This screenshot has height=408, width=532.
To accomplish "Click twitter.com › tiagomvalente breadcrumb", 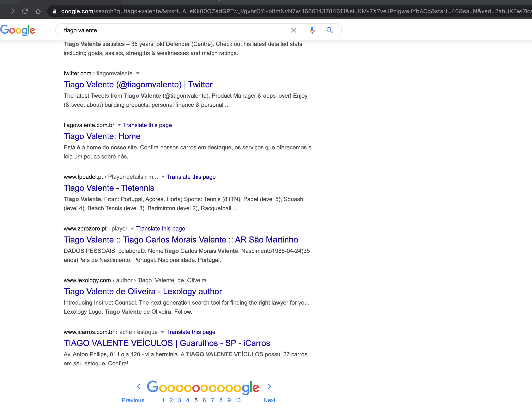I will click(x=98, y=73).
